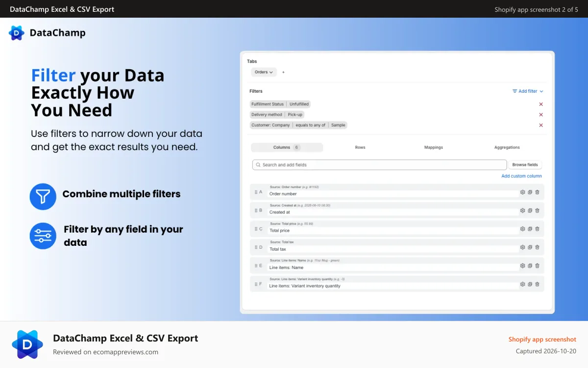Delete the Line items: Name column
This screenshot has height=368, width=588.
click(537, 265)
